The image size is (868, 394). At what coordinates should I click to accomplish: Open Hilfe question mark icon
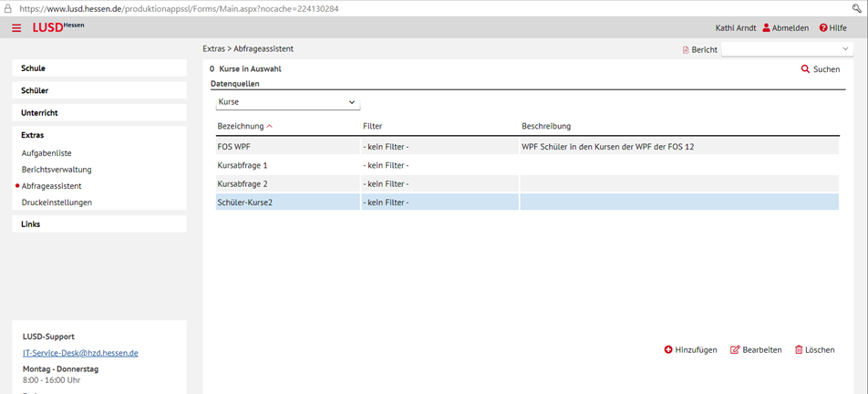click(823, 27)
